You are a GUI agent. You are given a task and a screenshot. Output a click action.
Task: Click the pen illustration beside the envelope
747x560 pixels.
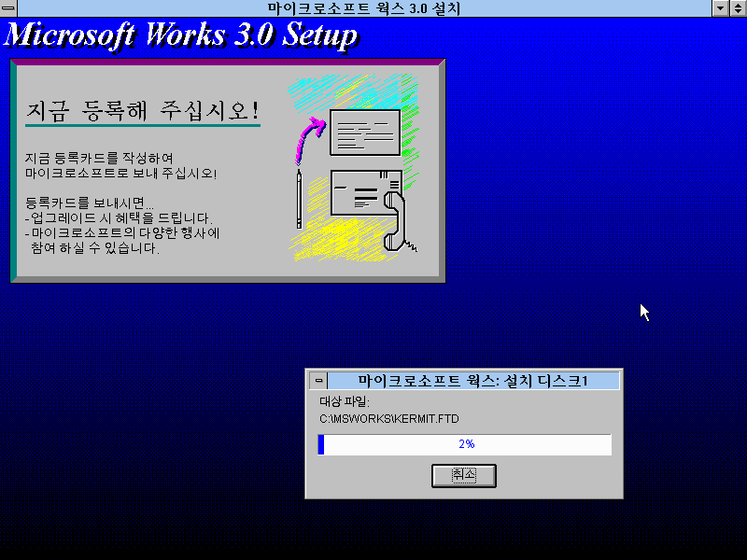[x=299, y=199]
